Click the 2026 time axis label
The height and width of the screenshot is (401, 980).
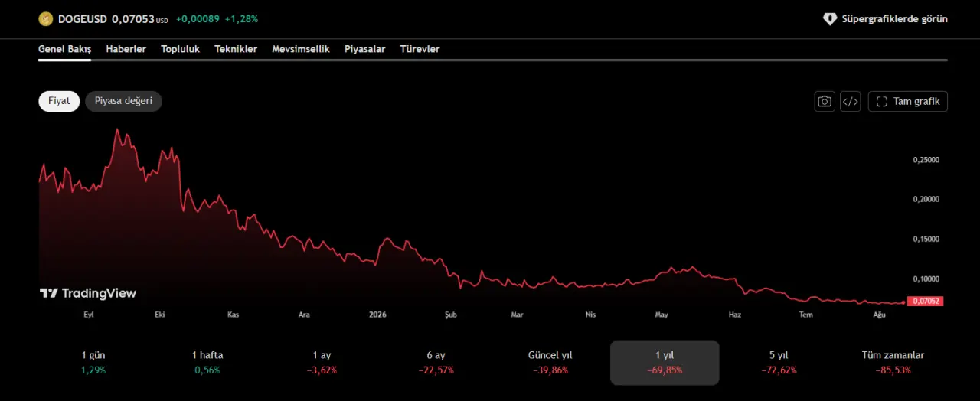click(377, 315)
